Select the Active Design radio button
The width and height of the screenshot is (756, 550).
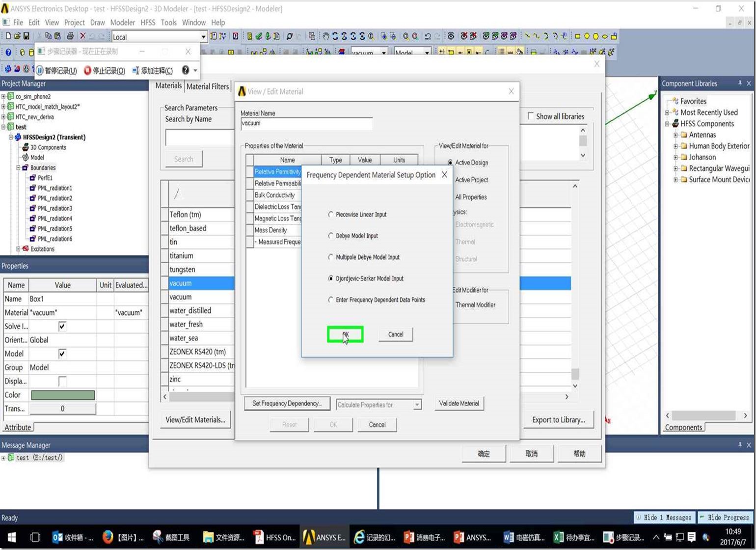tap(450, 162)
